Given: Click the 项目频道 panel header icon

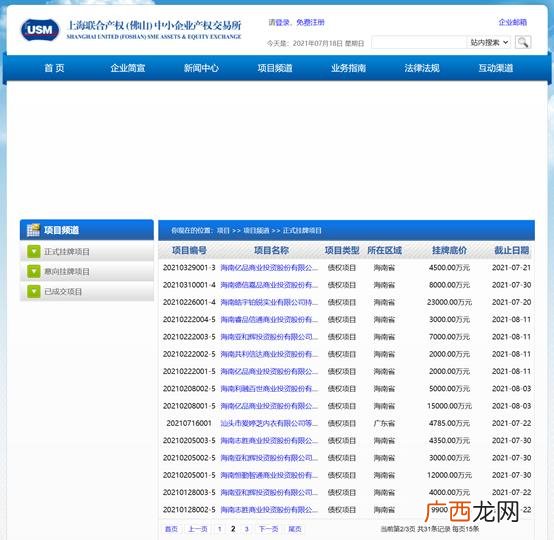Looking at the screenshot, I should pyautogui.click(x=33, y=230).
